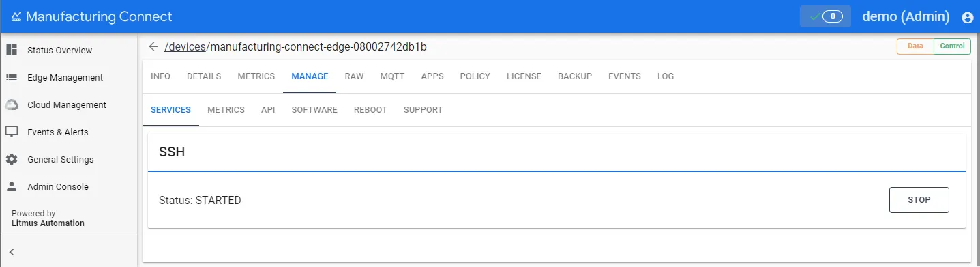980x267 pixels.
Task: Click the Manufacturing Connect title
Action: (x=99, y=16)
